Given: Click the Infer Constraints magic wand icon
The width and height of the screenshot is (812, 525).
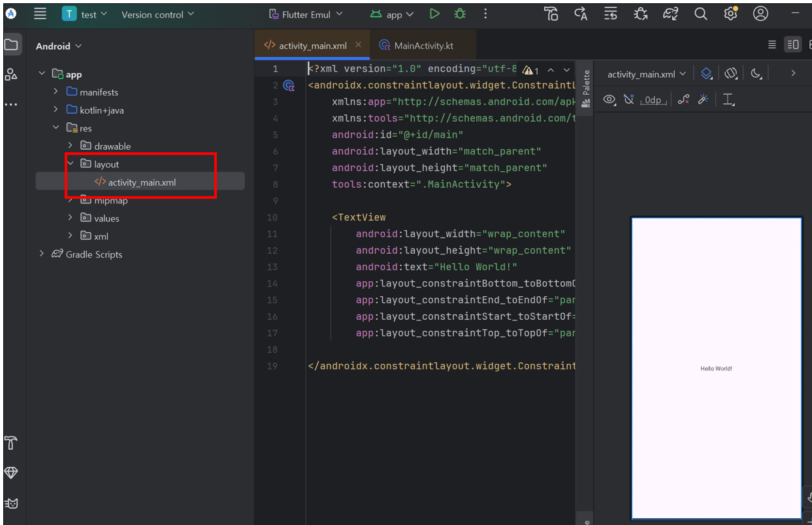Looking at the screenshot, I should click(704, 99).
